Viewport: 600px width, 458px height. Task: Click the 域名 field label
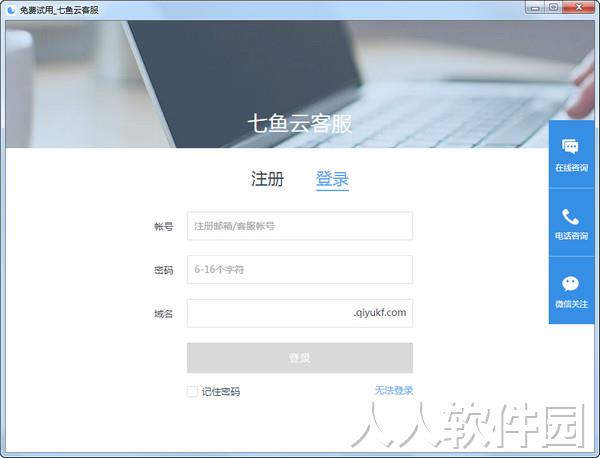163,314
